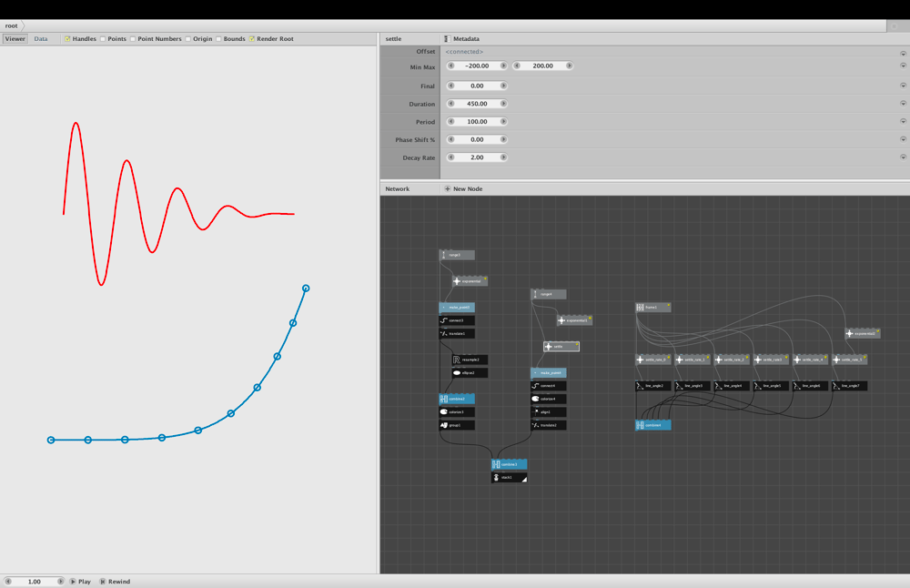Select the settle_rate_2 node
This screenshot has height=588, width=910.
732,360
